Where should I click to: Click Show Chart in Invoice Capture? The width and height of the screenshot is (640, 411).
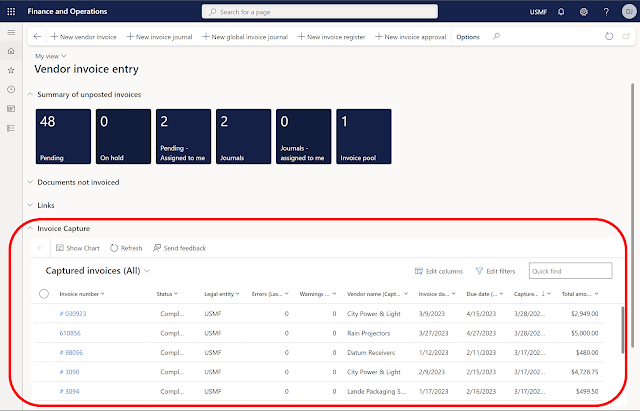click(78, 248)
